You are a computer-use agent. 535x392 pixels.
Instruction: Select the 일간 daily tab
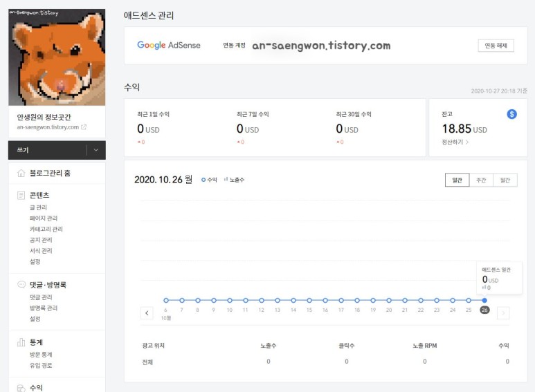(x=457, y=180)
